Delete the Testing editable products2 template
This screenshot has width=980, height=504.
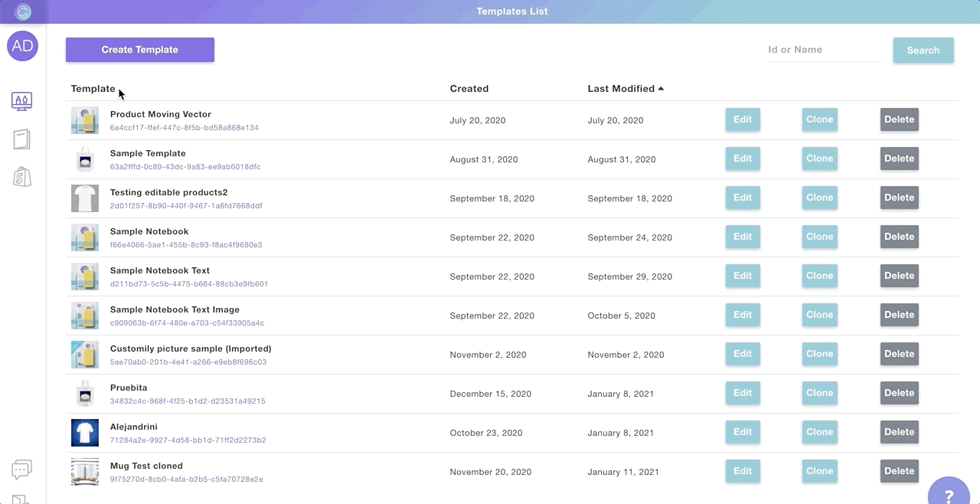tap(899, 198)
